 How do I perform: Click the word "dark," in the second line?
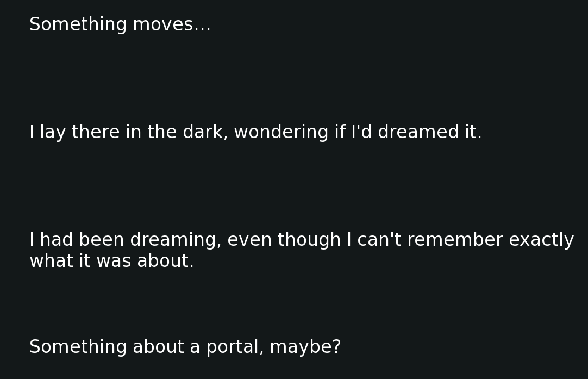click(205, 133)
